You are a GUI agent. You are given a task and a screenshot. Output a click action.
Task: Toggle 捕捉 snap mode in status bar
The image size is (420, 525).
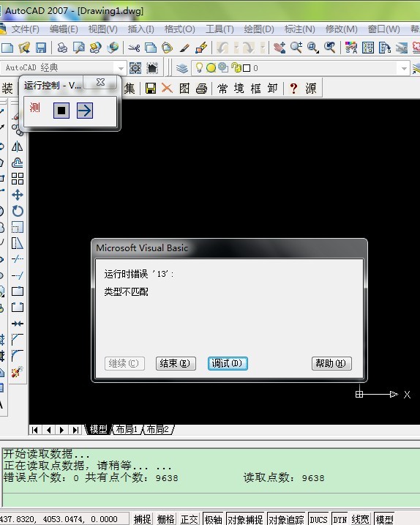(x=143, y=519)
